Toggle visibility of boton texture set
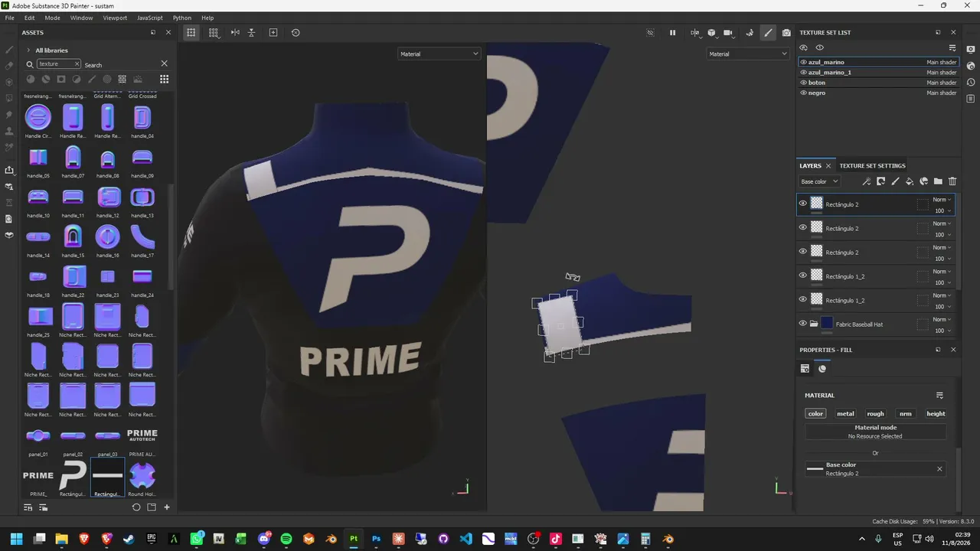 click(803, 83)
